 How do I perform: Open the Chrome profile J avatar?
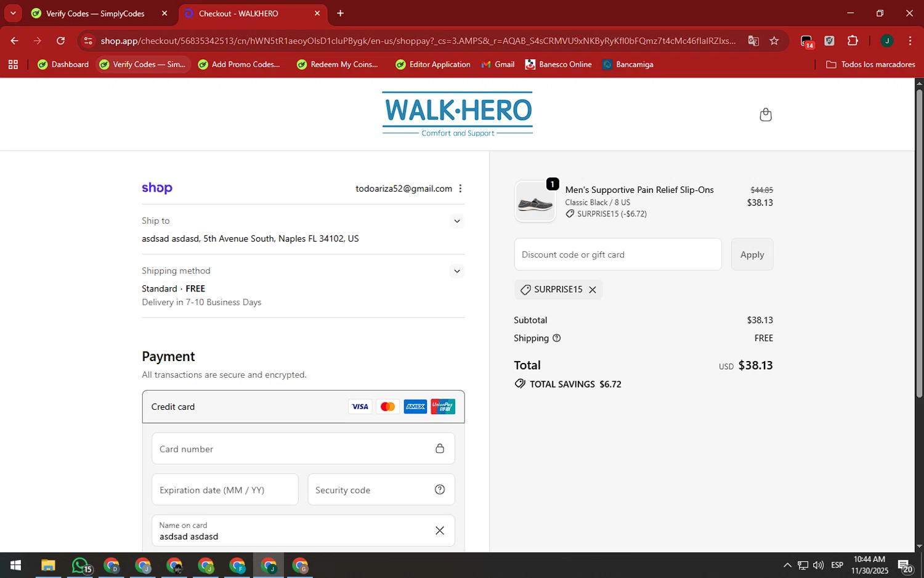pyautogui.click(x=887, y=41)
